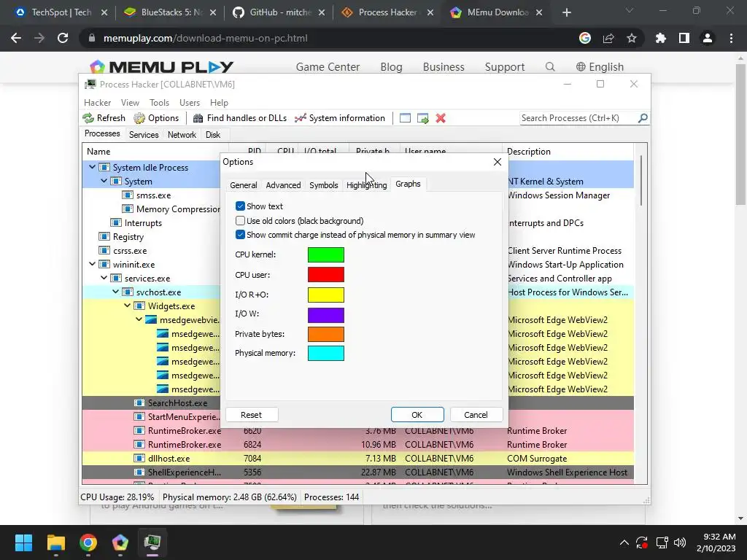747x560 pixels.
Task: Open Support link on MEmu website
Action: (x=505, y=67)
